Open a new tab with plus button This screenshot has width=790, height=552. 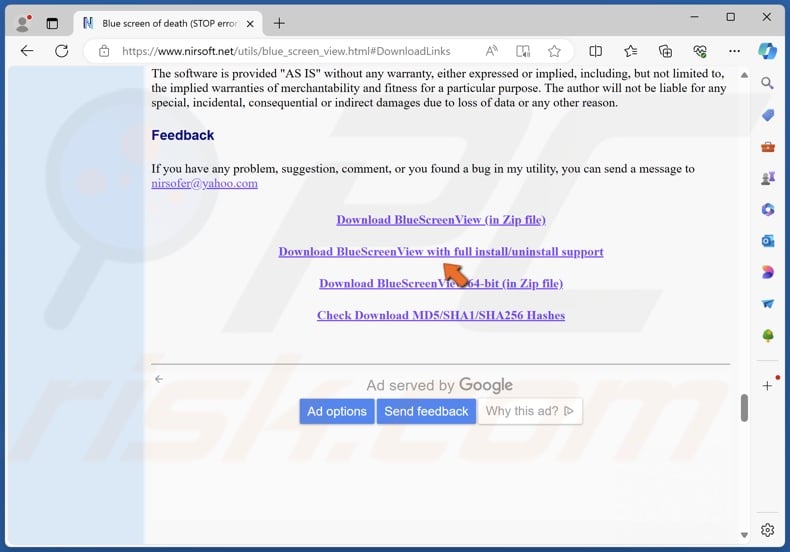[279, 23]
